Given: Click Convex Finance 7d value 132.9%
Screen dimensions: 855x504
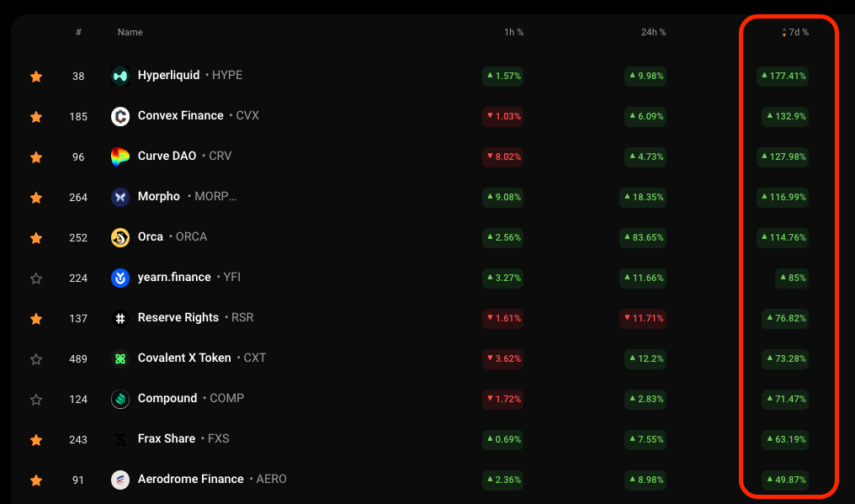Looking at the screenshot, I should tap(785, 116).
